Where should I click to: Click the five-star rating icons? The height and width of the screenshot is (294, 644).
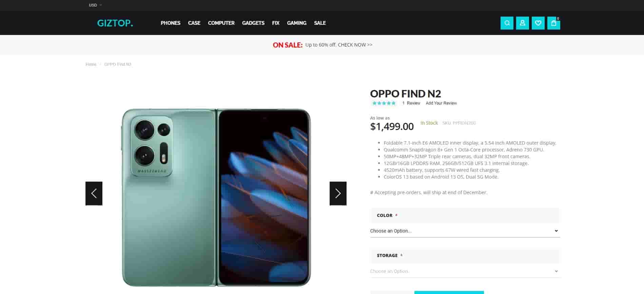click(384, 103)
